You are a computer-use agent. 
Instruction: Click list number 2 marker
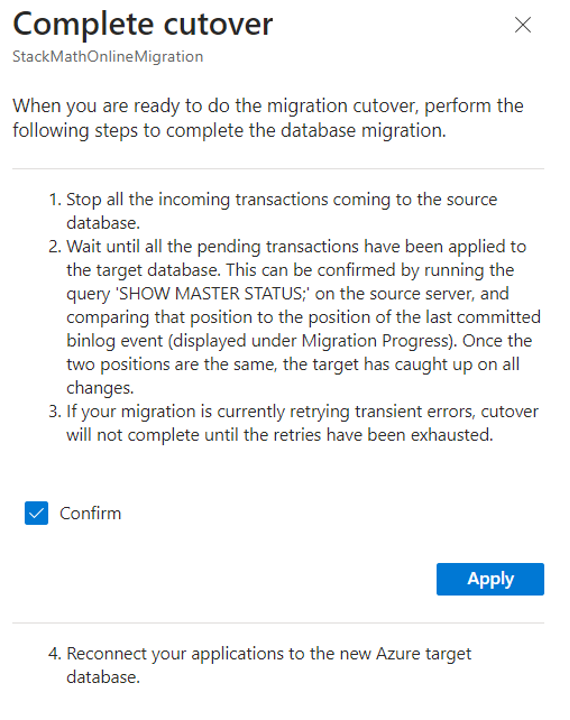pyautogui.click(x=55, y=247)
